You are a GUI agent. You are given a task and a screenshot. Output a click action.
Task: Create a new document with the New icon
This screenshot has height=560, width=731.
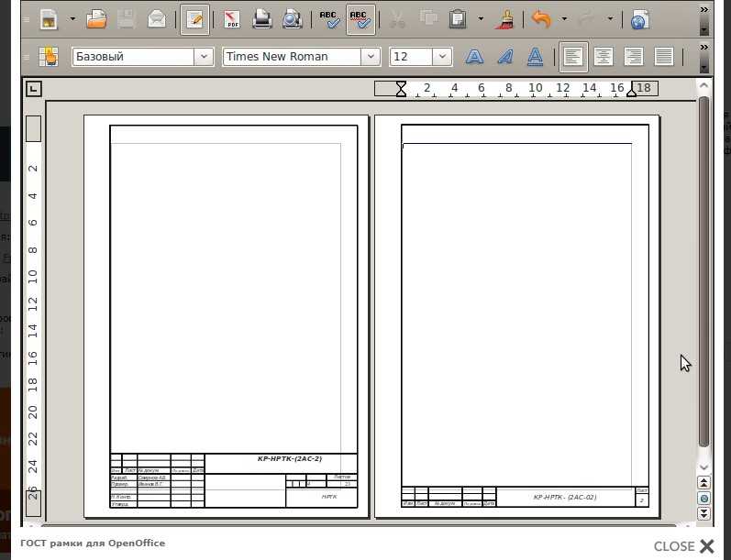pos(50,19)
